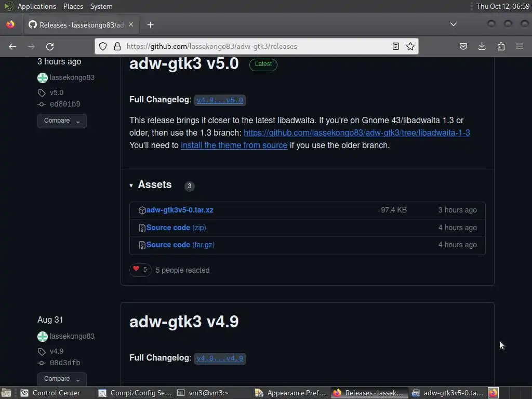This screenshot has width=532, height=399.
Task: Open extensions puzzle icon
Action: [x=501, y=46]
